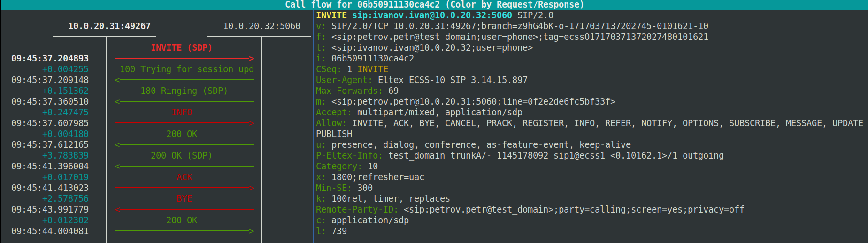Viewport: 868px width, 243px height.
Task: Click the Remote-Party-ID header line
Action: tap(530, 210)
